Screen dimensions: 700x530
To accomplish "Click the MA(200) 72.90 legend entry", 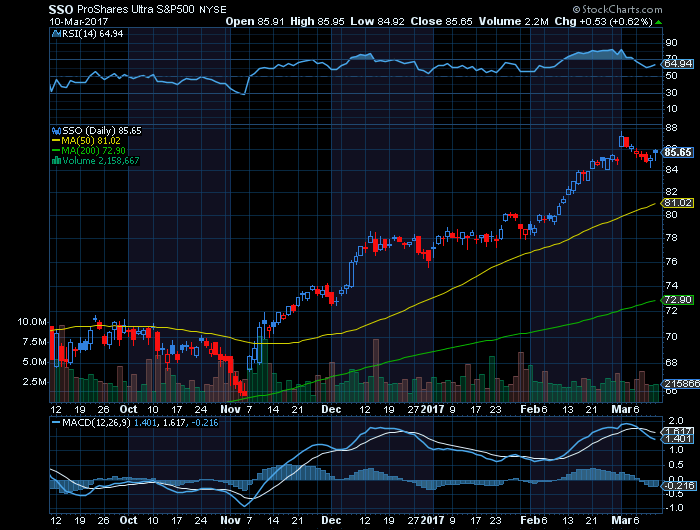I will tap(93, 151).
